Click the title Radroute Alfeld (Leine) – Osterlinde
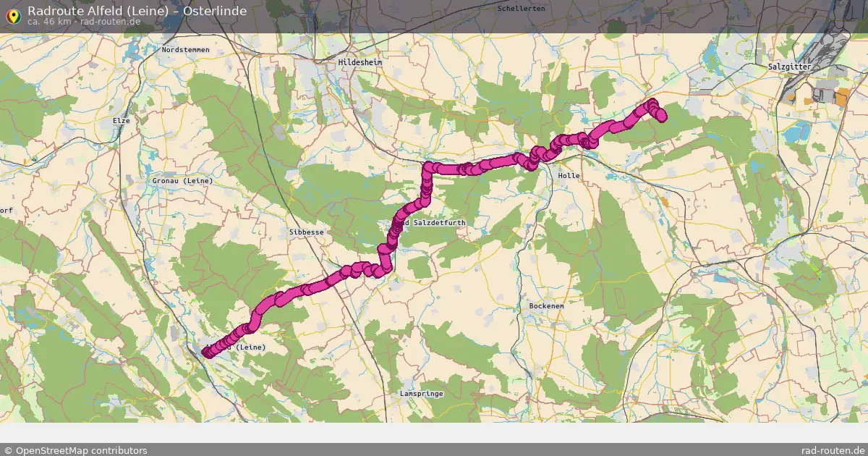 137,10
